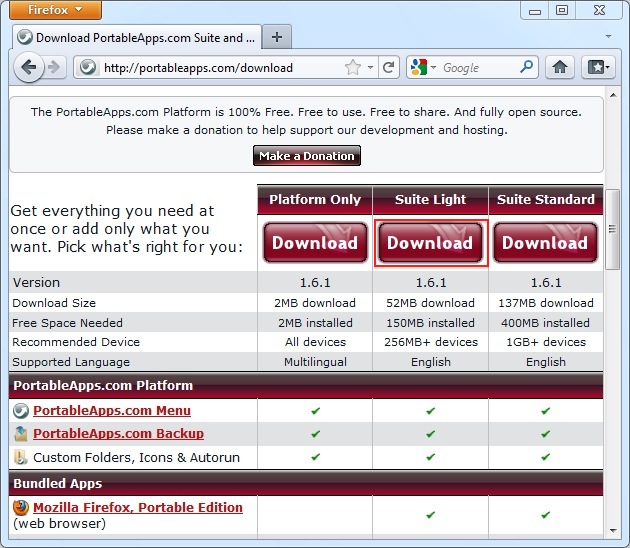Download the Suite Standard package
The image size is (630, 548).
(545, 243)
